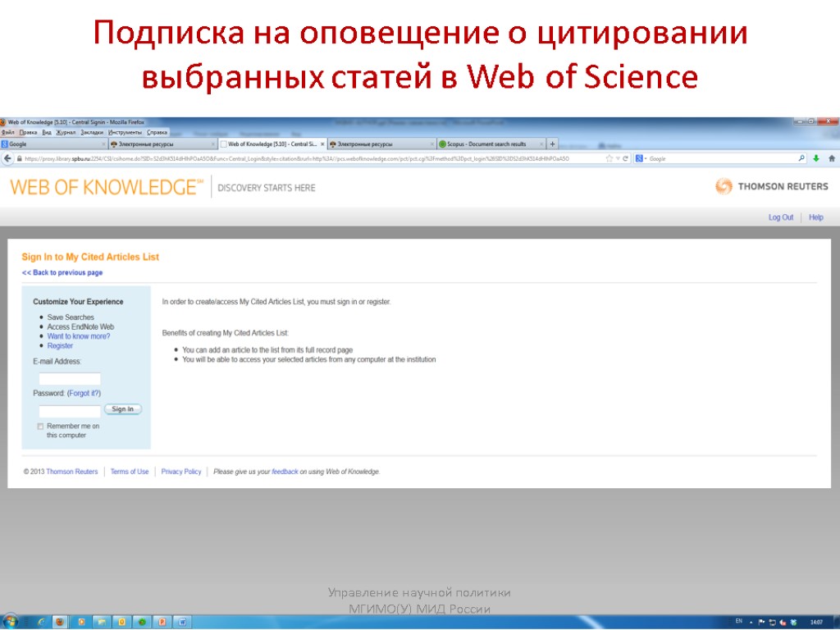Close the Scopus tab
Image resolution: width=840 pixels, height=630 pixels.
(x=541, y=144)
